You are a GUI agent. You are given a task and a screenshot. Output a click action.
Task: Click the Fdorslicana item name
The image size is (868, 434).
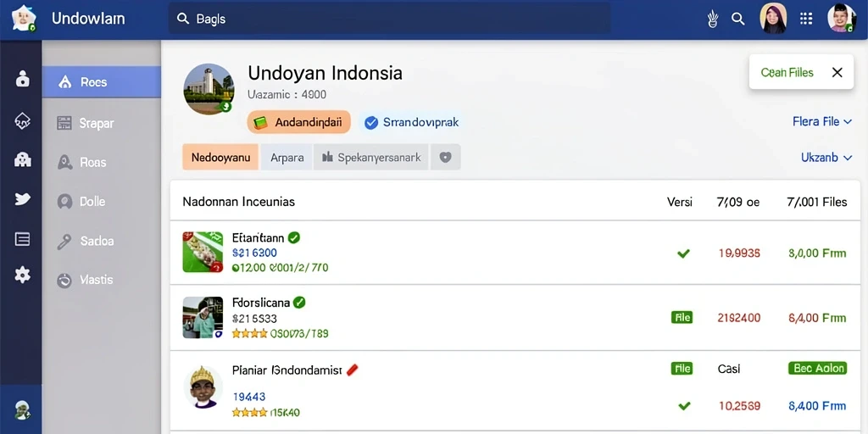(261, 303)
